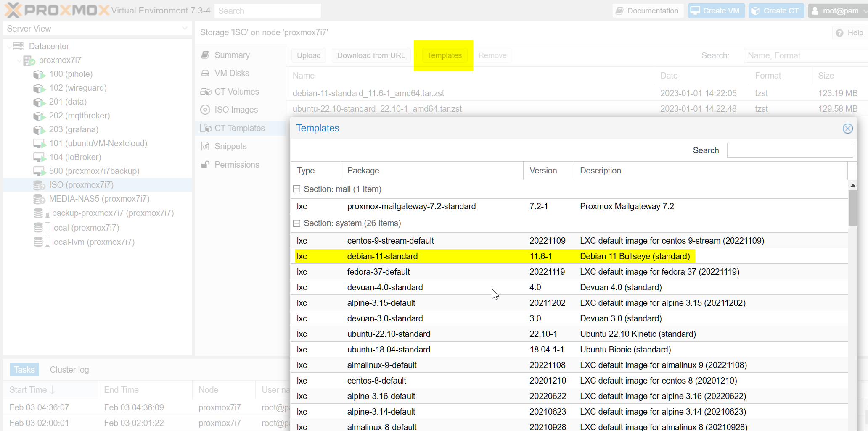Sort by the Description column header
This screenshot has height=431, width=868.
point(710,171)
